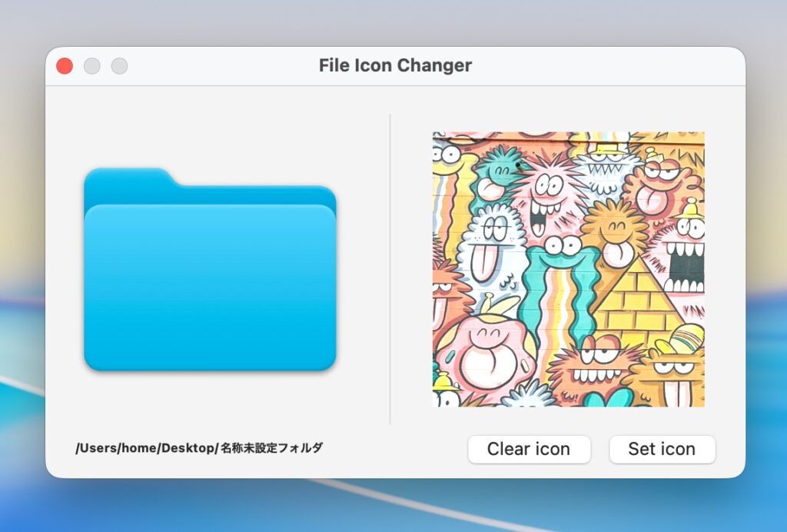Close the File Icon Changer window
The image size is (787, 532).
(x=65, y=66)
